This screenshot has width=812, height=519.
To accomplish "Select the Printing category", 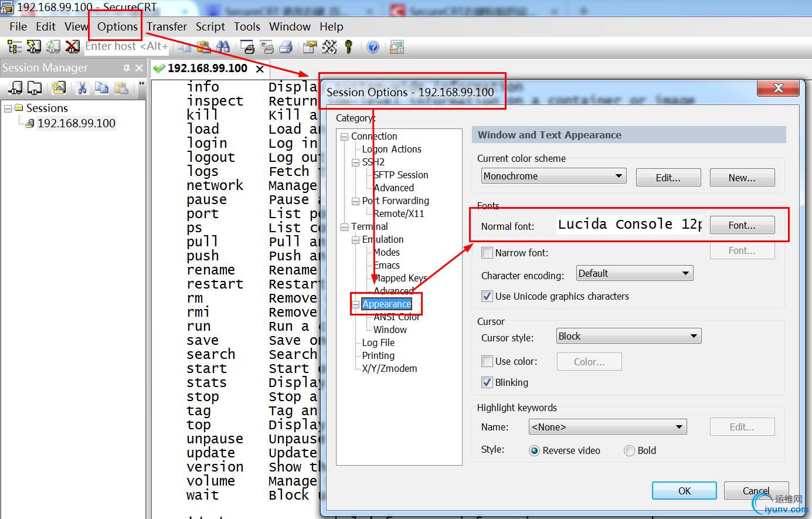I will pyautogui.click(x=378, y=355).
